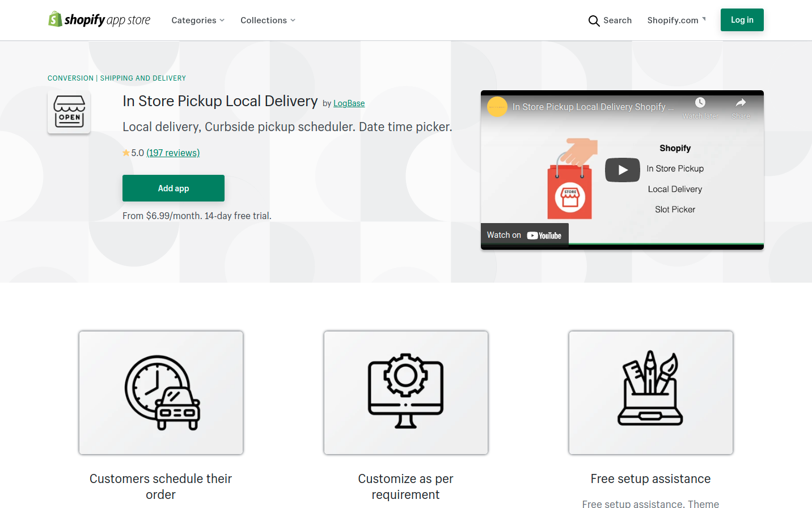This screenshot has height=508, width=812.
Task: Click the OPEN storefront app icon
Action: 69,112
